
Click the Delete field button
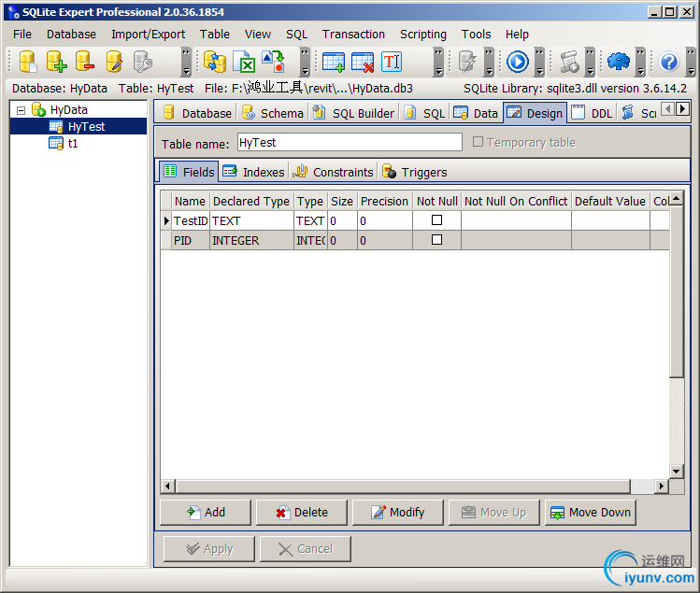302,513
